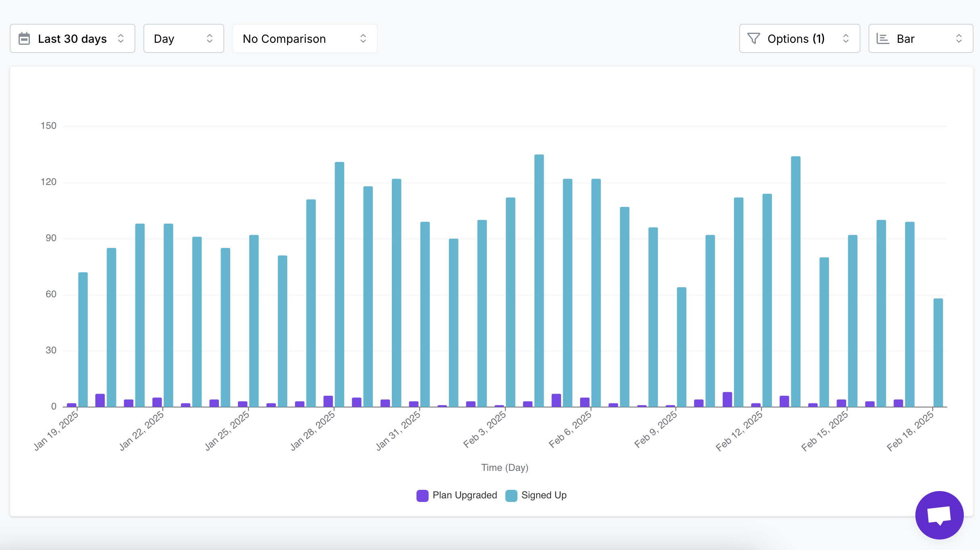Click the chevron arrows in Options box
980x550 pixels.
pyautogui.click(x=845, y=39)
